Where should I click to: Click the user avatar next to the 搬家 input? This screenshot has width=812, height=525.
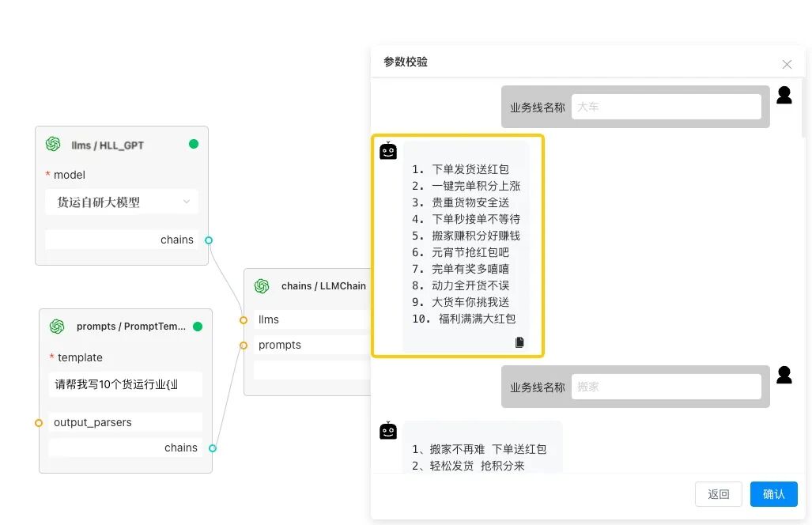784,375
